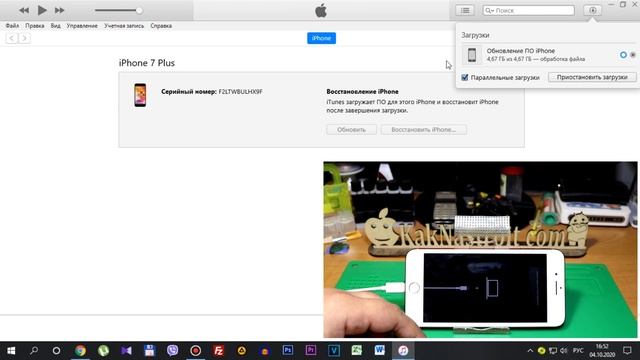This screenshot has width=640, height=360.
Task: Click the network tray icon
Action: click(x=553, y=351)
